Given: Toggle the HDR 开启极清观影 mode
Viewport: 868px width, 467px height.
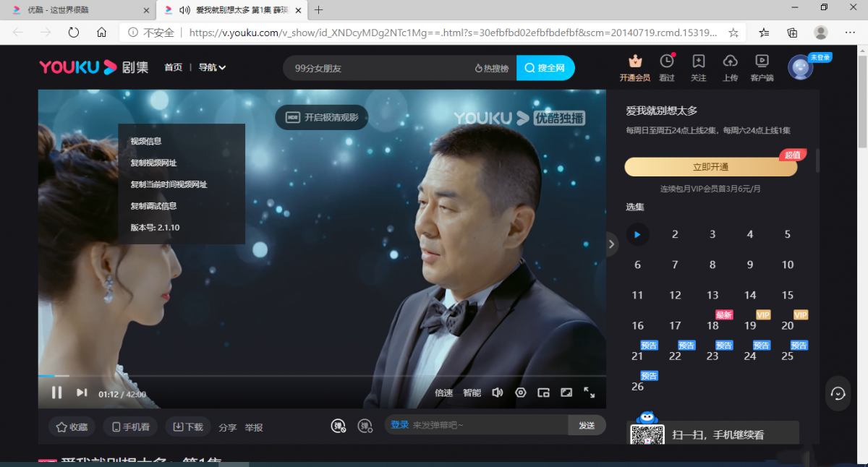Looking at the screenshot, I should [x=322, y=117].
